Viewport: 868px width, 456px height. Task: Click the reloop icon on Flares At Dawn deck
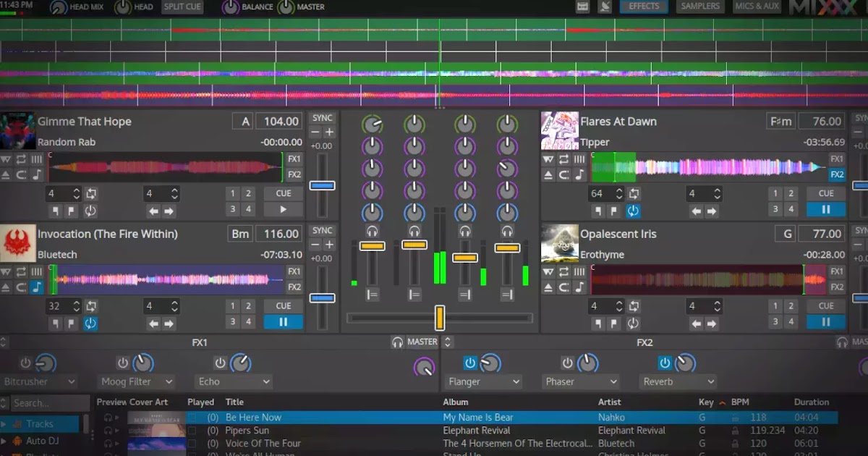(633, 211)
